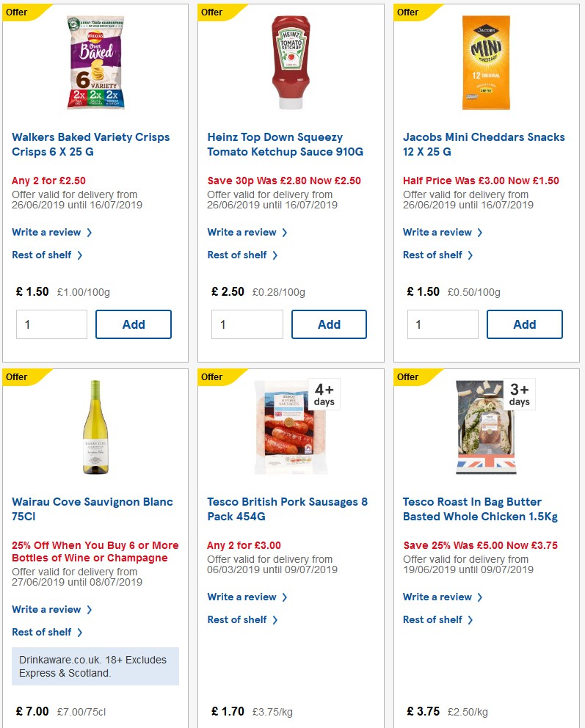585x728 pixels.
Task: Click the Heinz ketchup bottle image
Action: pos(288,62)
